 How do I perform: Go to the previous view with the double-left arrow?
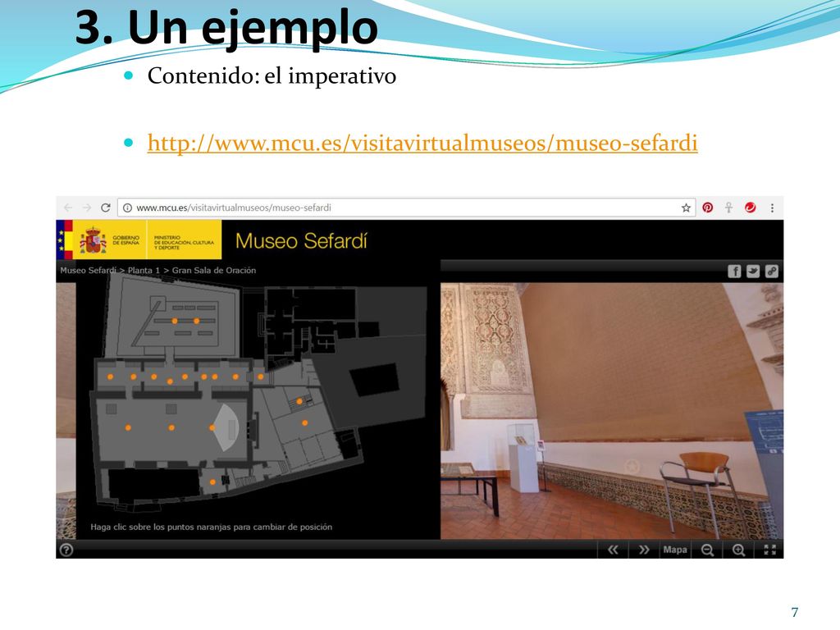613,550
